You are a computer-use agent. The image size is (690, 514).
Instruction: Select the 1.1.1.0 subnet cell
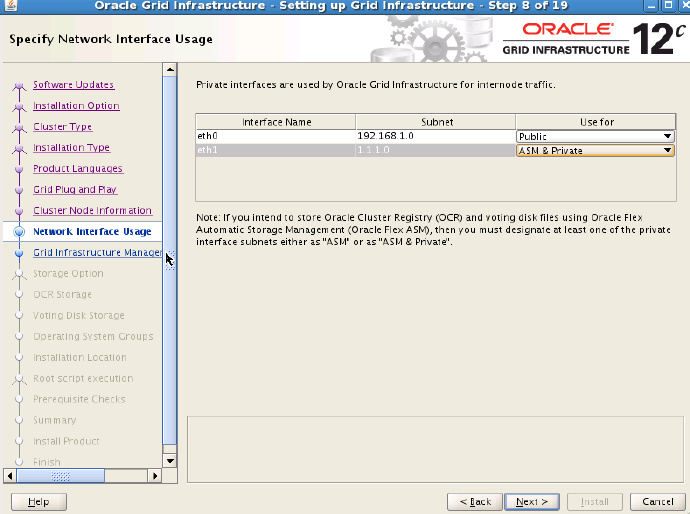tap(436, 150)
